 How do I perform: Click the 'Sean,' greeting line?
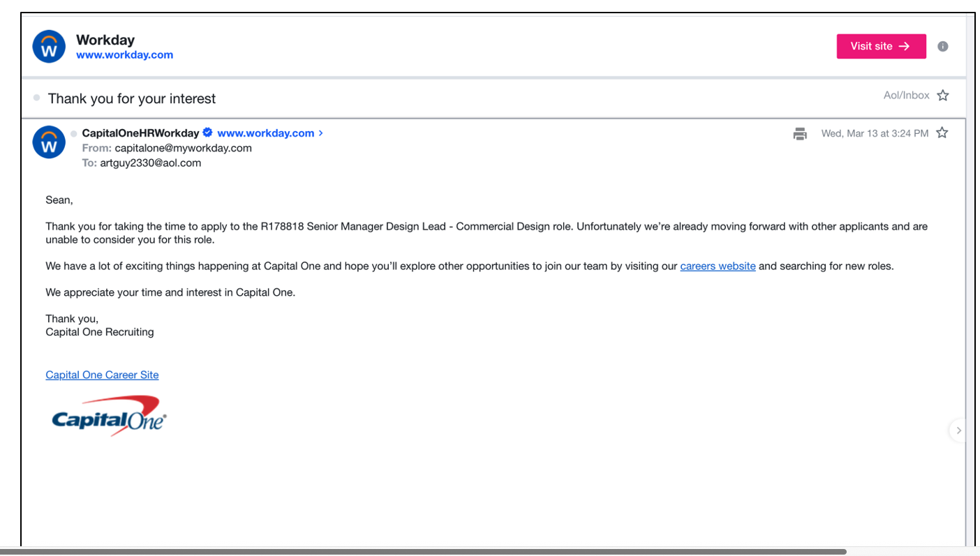[59, 200]
